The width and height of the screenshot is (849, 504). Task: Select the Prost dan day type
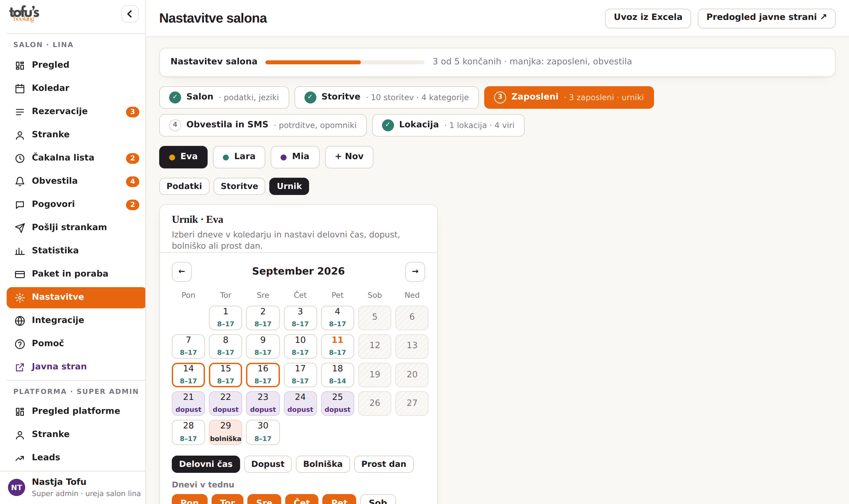click(x=384, y=464)
